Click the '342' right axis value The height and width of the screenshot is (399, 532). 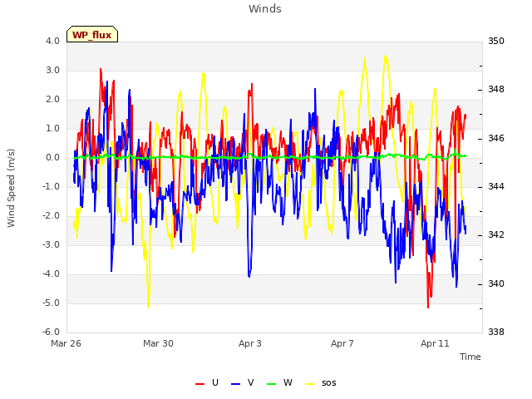[x=496, y=235]
